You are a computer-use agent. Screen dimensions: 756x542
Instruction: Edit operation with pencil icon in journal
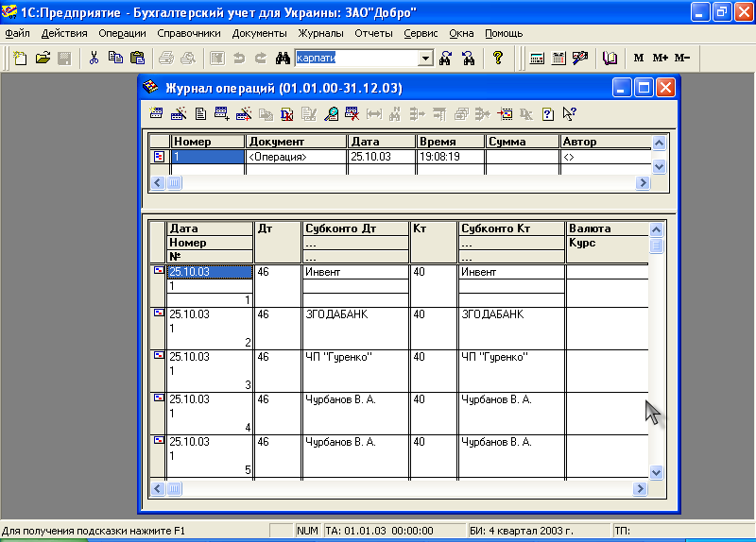[179, 113]
